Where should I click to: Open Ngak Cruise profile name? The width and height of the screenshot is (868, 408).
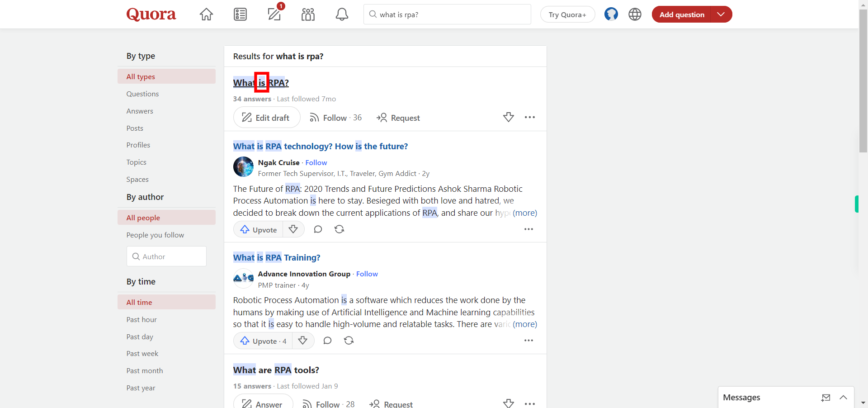tap(278, 162)
